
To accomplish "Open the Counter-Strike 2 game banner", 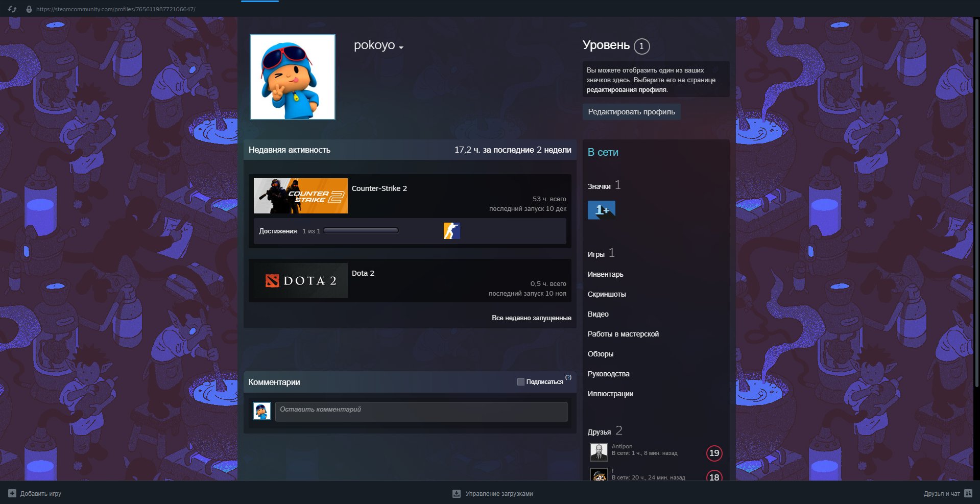I will tap(300, 196).
